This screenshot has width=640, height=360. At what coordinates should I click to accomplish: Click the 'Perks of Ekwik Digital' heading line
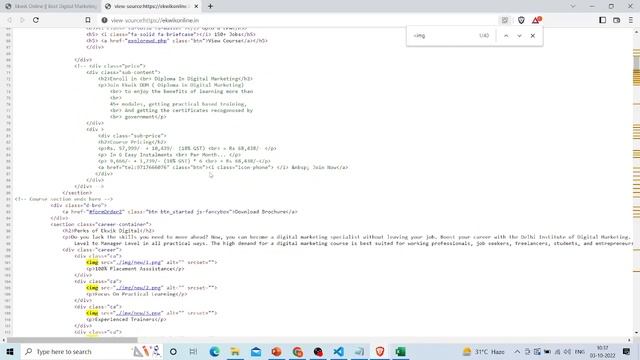point(109,231)
